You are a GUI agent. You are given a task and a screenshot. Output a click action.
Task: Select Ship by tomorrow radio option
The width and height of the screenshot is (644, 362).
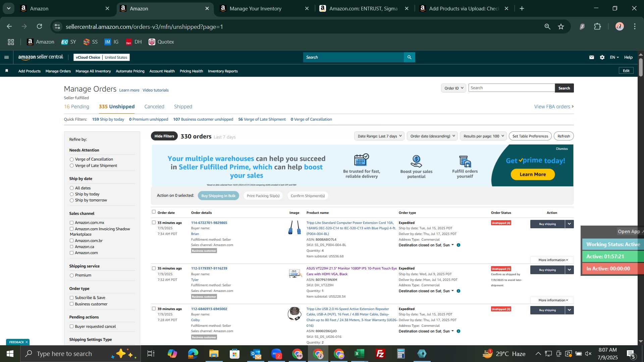[71, 200]
